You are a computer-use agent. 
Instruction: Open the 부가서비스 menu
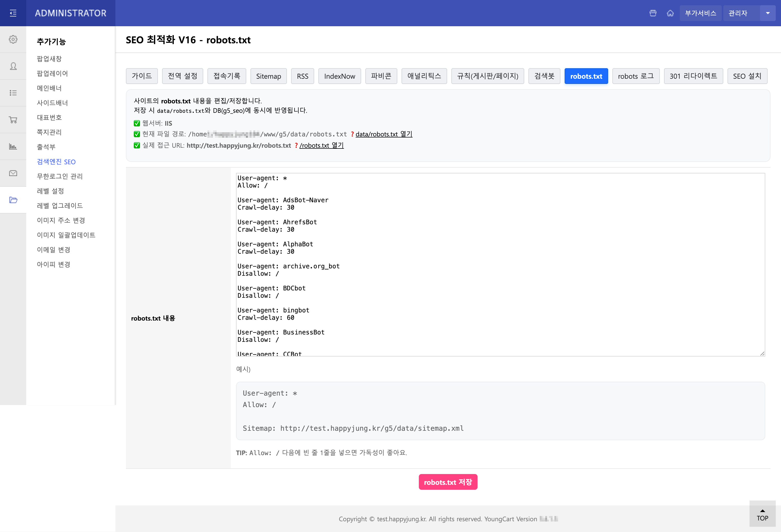[x=700, y=13]
